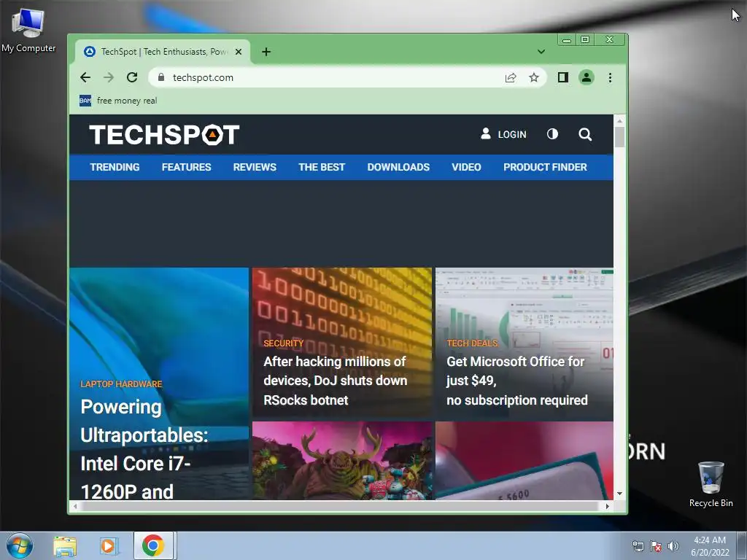Click the vertical scrollbar up arrow
The image size is (747, 560).
619,120
